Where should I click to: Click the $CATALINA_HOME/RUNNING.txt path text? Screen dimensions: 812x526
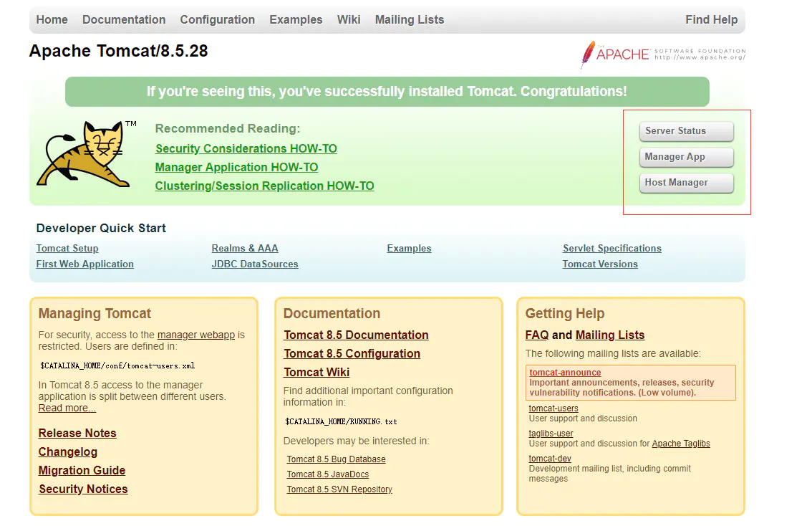[342, 422]
